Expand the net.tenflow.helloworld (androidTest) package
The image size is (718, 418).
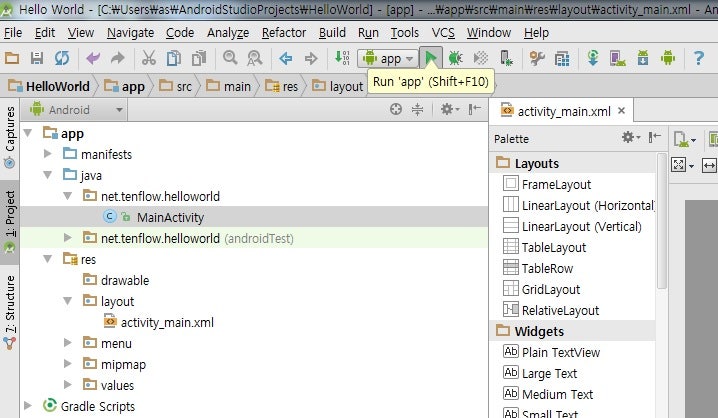(68, 238)
